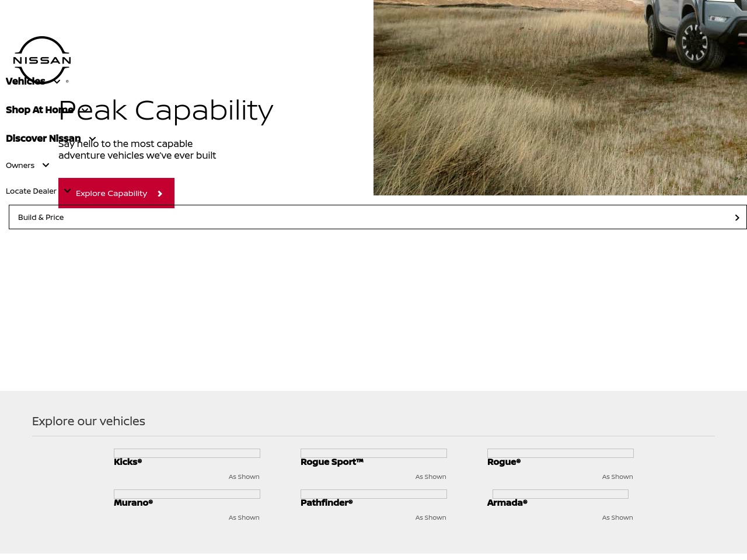Open the Locate Dealer menu
This screenshot has height=560, width=747.
[32, 191]
